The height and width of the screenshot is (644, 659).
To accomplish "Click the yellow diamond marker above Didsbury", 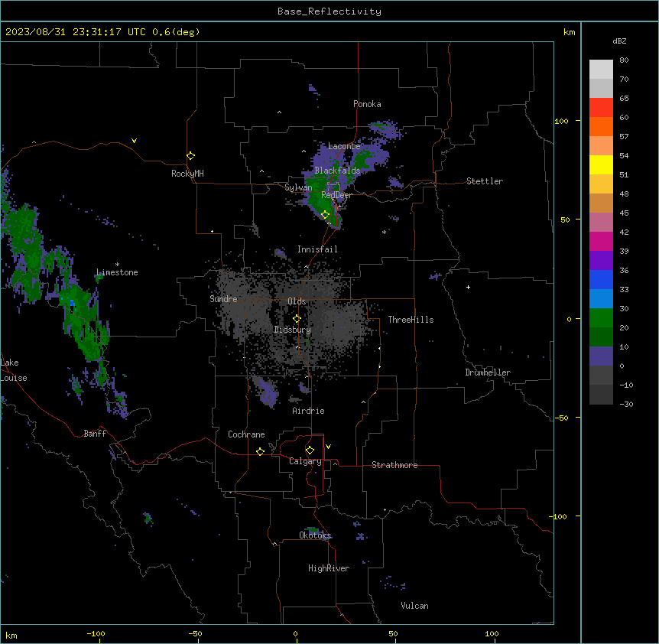I will point(297,319).
